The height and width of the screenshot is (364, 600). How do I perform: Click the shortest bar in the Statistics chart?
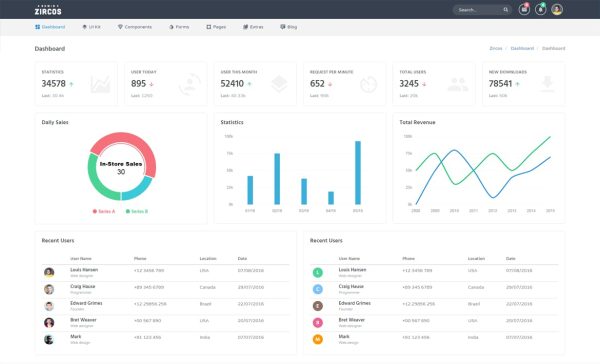[331, 198]
